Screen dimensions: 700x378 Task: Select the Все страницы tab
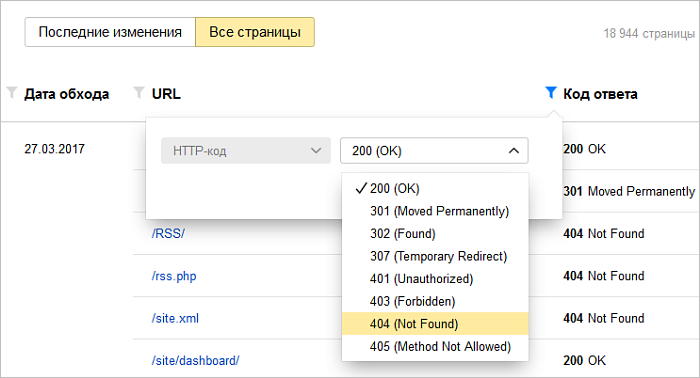(x=255, y=32)
